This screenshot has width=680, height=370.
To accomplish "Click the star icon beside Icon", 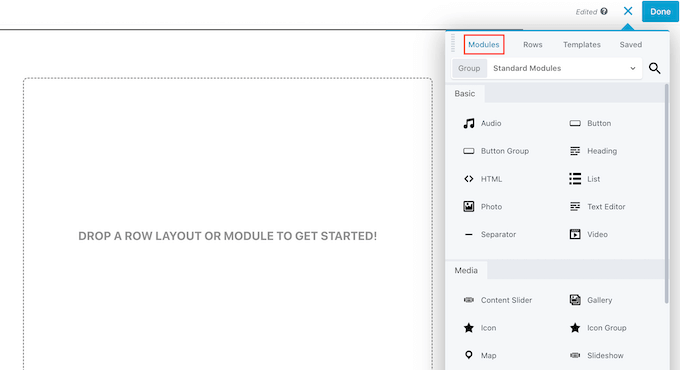I will click(x=468, y=327).
